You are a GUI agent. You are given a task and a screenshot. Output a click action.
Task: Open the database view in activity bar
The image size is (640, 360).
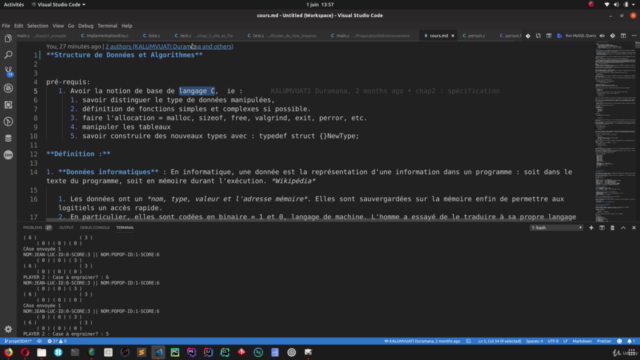pyautogui.click(x=8, y=138)
